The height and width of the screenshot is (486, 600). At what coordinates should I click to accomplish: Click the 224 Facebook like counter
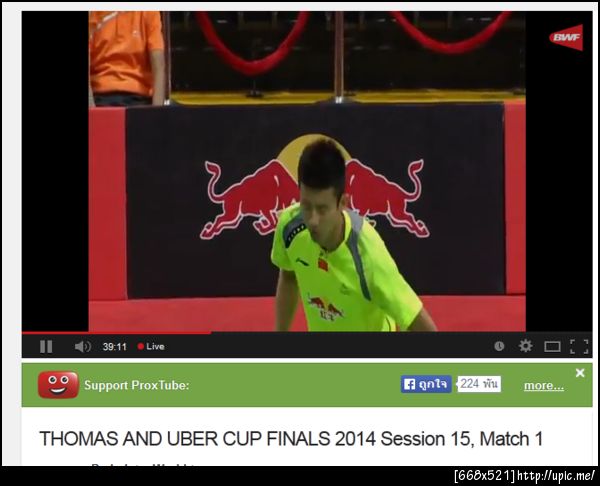(479, 384)
